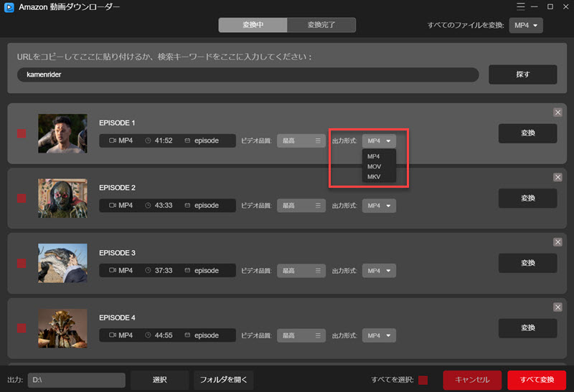The width and height of the screenshot is (574, 392).
Task: Choose MP4 in the open format list
Action: click(379, 156)
